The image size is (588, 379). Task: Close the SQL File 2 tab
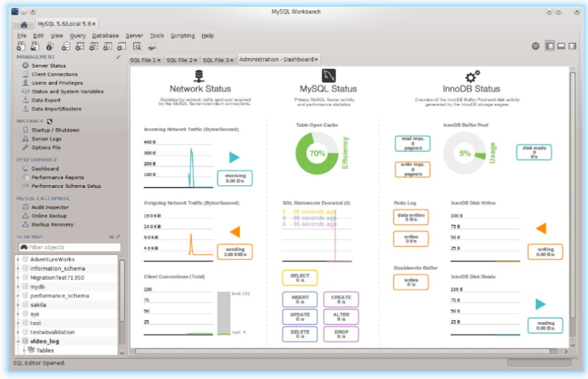pos(195,60)
